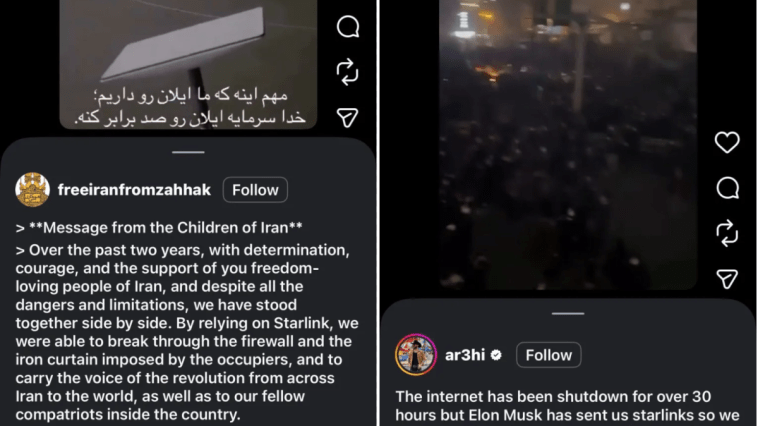Open the freeiranfromzahhak username link
Image resolution: width=758 pixels, height=426 pixels.
134,190
